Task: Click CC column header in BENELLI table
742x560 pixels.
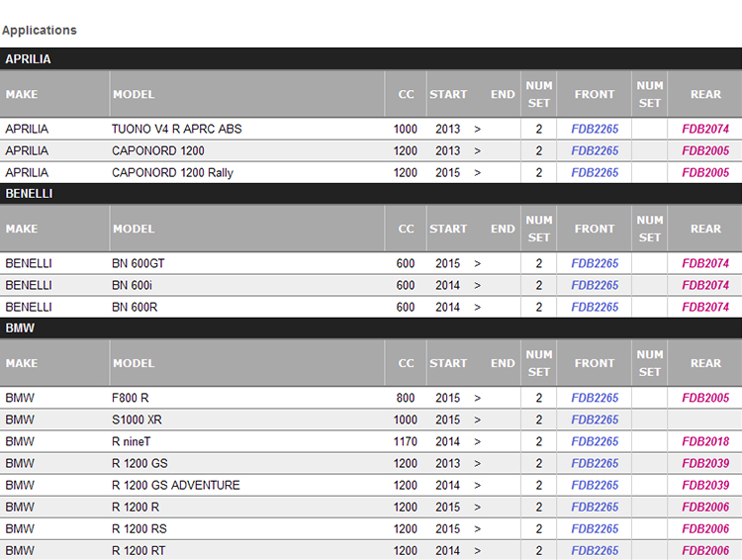Action: (406, 229)
